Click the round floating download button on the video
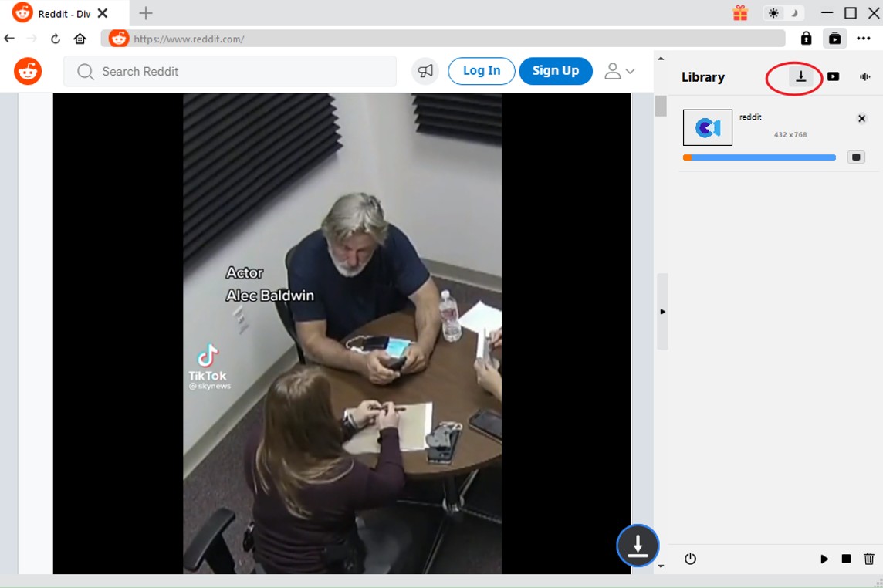Viewport: 883px width, 588px height. point(638,546)
